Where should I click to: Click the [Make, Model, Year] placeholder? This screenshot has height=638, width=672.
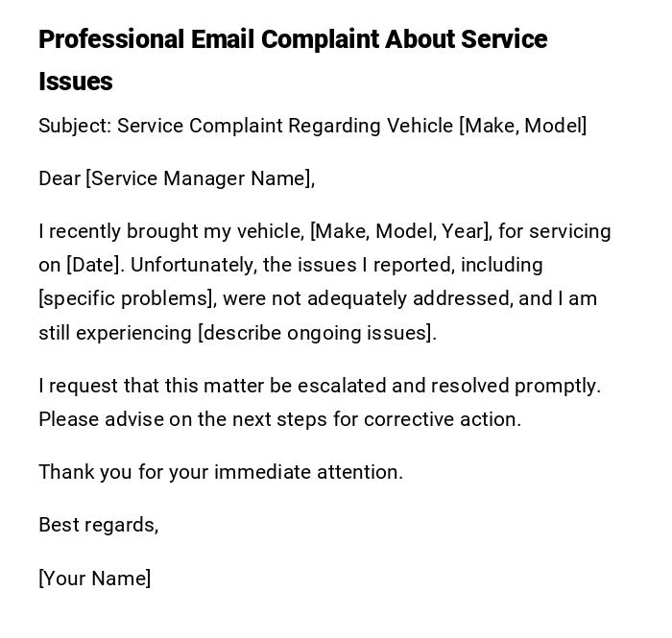coord(401,231)
